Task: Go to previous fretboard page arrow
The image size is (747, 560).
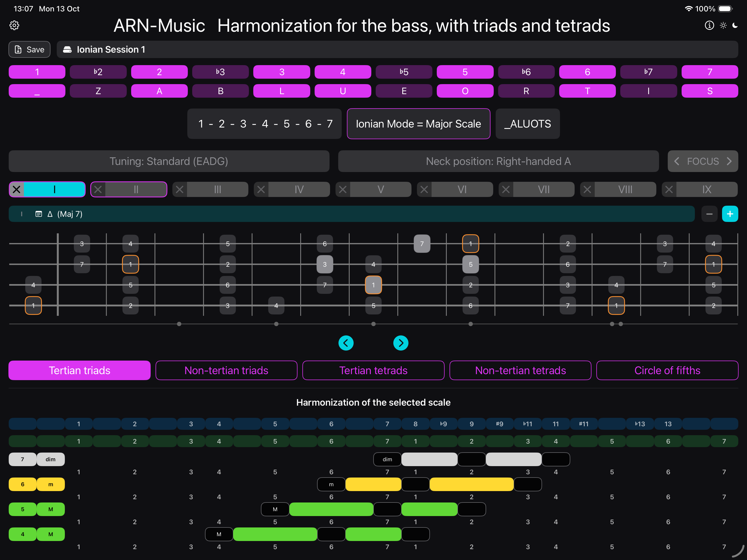Action: [x=346, y=343]
